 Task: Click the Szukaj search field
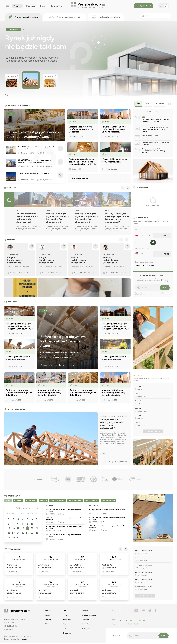pos(155,16)
